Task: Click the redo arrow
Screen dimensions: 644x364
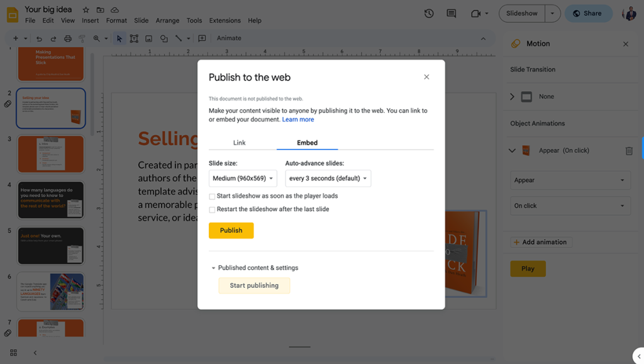Action: (53, 38)
